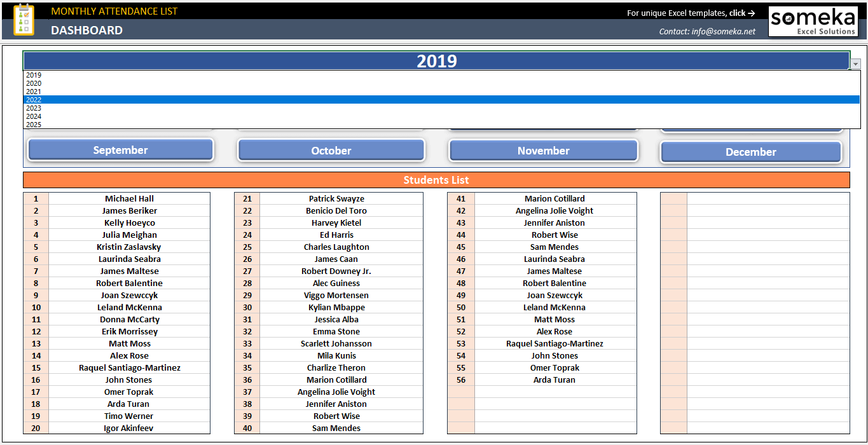
Task: Select student cell Charles Laughton
Action: click(341, 247)
